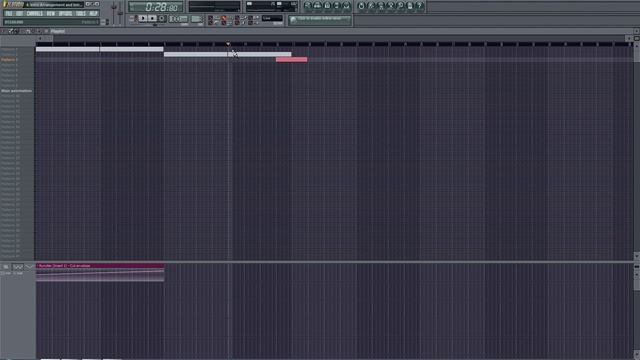Screen dimensions: 640x360
Task: Select the Main automation track label
Action: (16, 91)
